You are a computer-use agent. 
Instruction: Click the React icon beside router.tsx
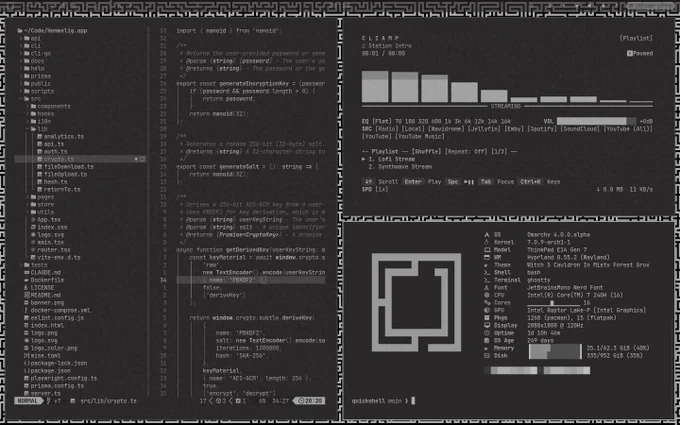[33, 250]
